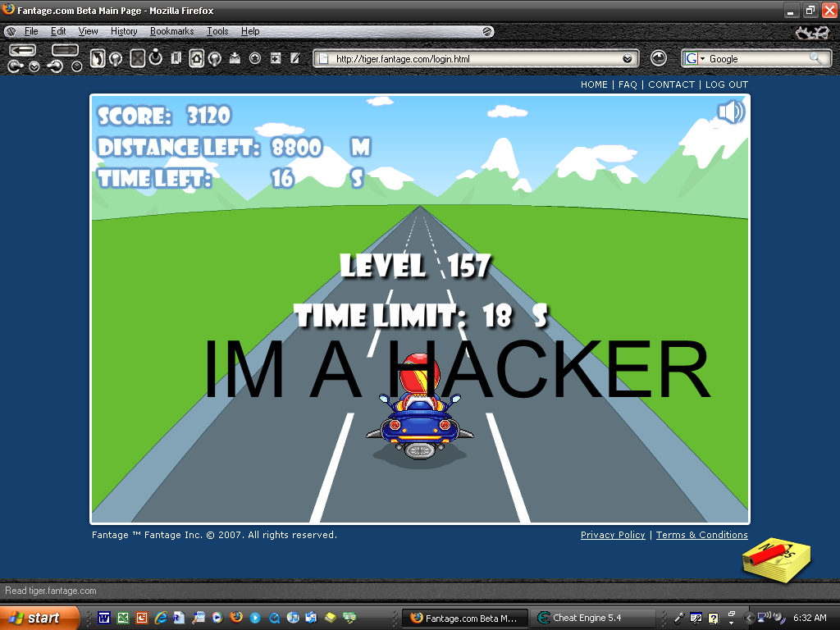Launch Word from quick launch
This screenshot has width=840, height=630.
click(104, 618)
